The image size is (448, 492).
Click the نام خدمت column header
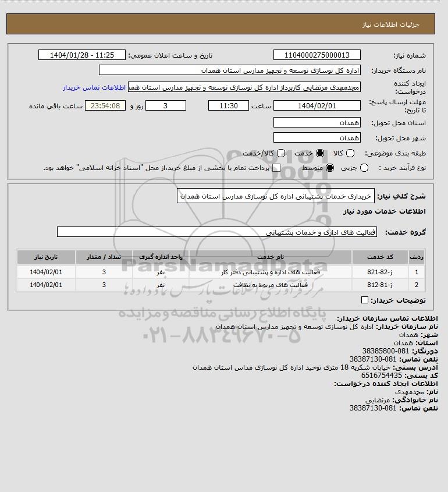271,257
